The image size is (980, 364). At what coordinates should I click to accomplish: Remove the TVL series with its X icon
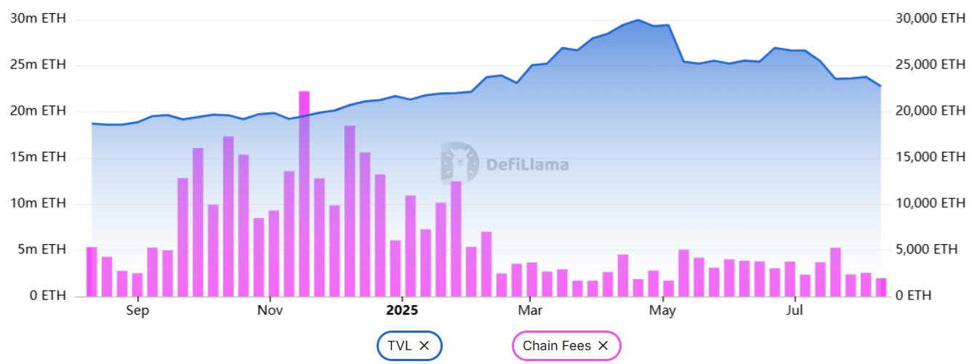(x=425, y=346)
